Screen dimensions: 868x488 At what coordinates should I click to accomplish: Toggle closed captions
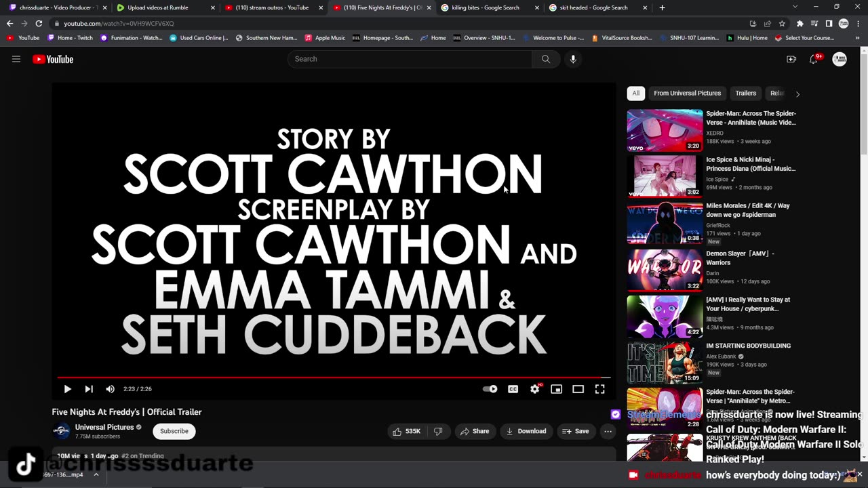coord(513,389)
